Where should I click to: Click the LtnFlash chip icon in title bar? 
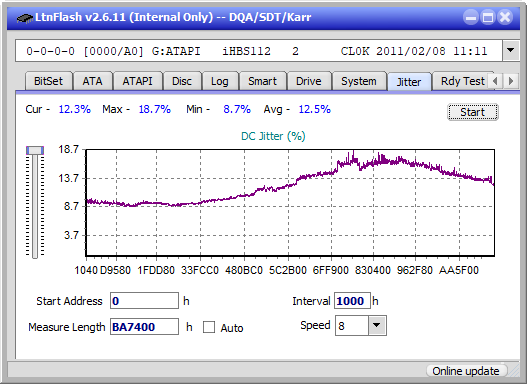(x=25, y=17)
